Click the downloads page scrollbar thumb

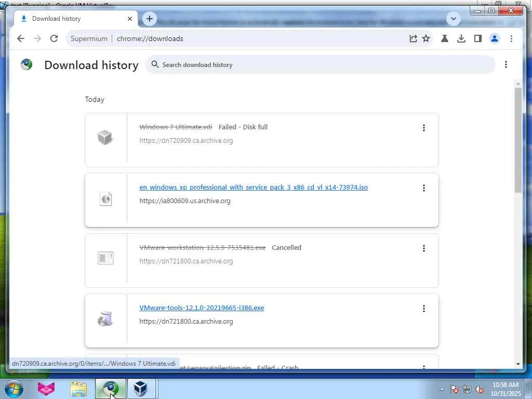(x=518, y=140)
